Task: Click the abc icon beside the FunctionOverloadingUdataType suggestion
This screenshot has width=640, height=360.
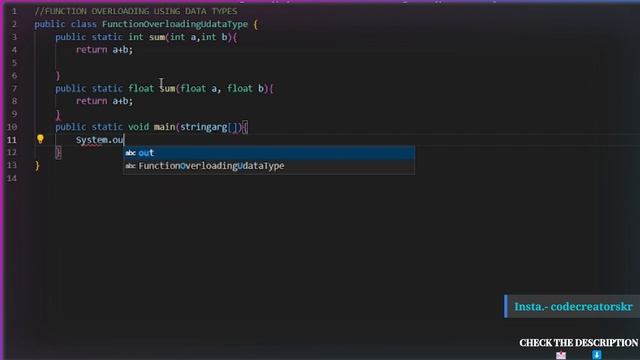Action: [130, 166]
